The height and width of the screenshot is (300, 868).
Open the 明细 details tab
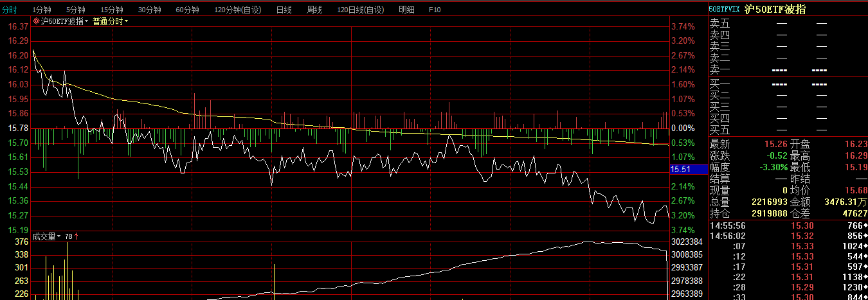pyautogui.click(x=407, y=10)
